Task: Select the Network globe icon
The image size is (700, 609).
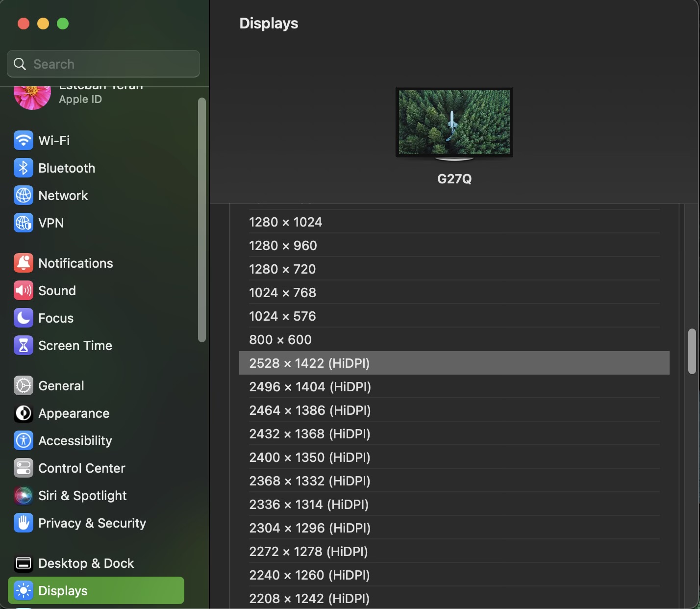Action: tap(24, 196)
